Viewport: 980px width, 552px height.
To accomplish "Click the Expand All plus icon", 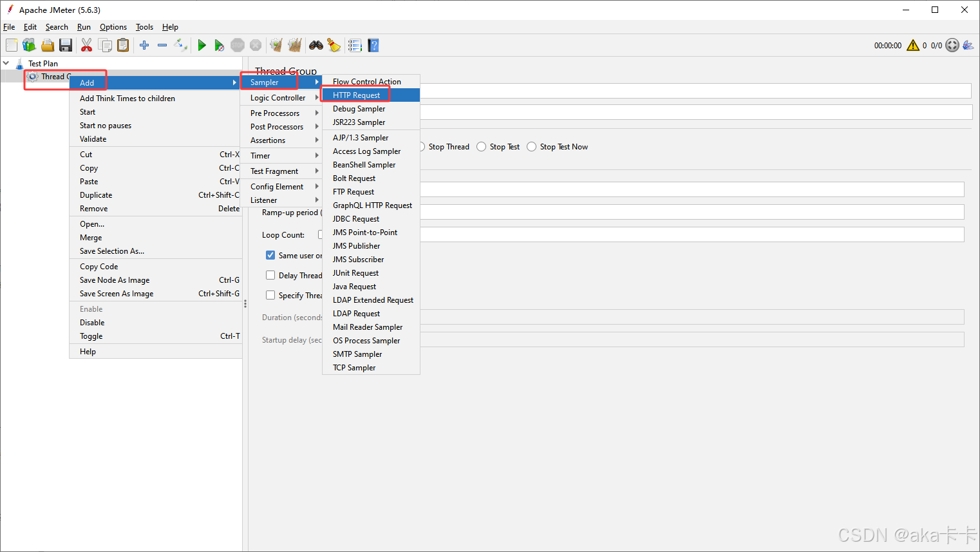I will pos(144,45).
